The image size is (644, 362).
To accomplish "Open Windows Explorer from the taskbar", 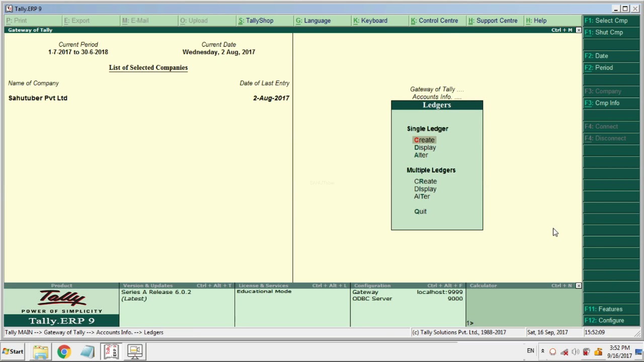I will [40, 351].
